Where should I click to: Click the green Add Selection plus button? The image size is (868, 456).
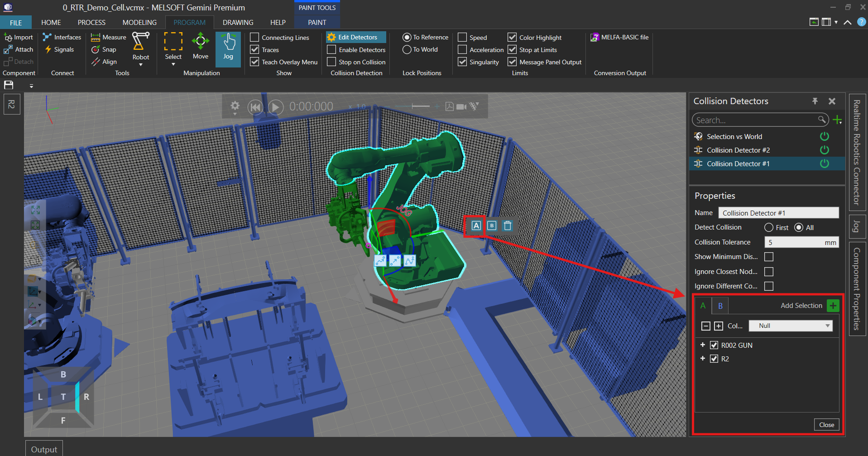(x=833, y=306)
